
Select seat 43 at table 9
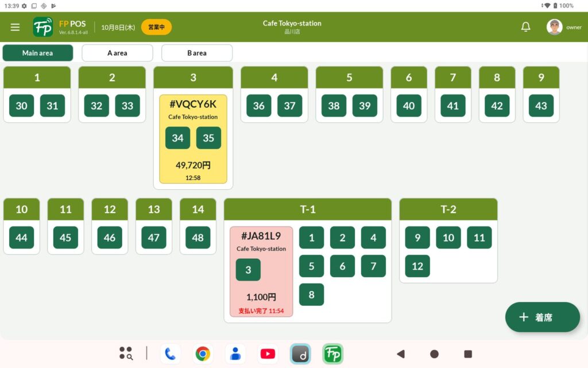click(541, 106)
